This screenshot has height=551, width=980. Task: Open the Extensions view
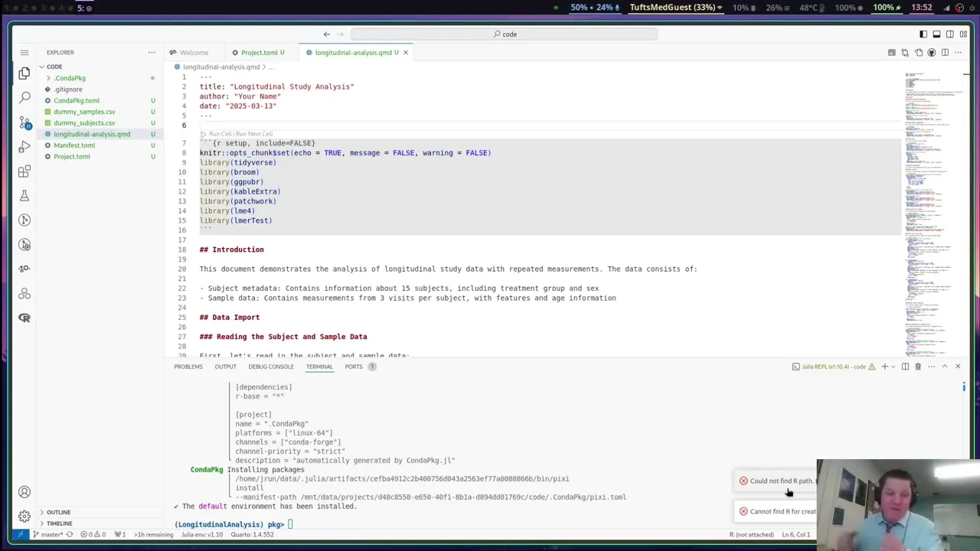coord(24,171)
